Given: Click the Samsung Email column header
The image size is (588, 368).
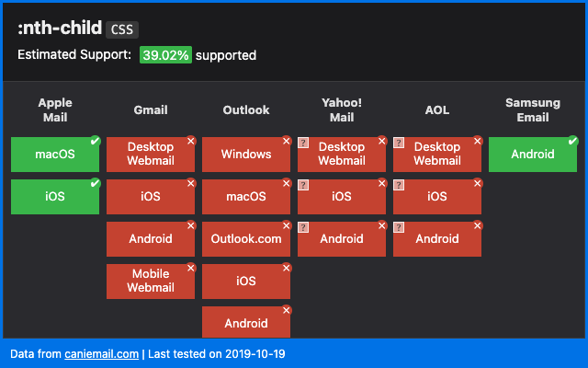Looking at the screenshot, I should point(533,109).
